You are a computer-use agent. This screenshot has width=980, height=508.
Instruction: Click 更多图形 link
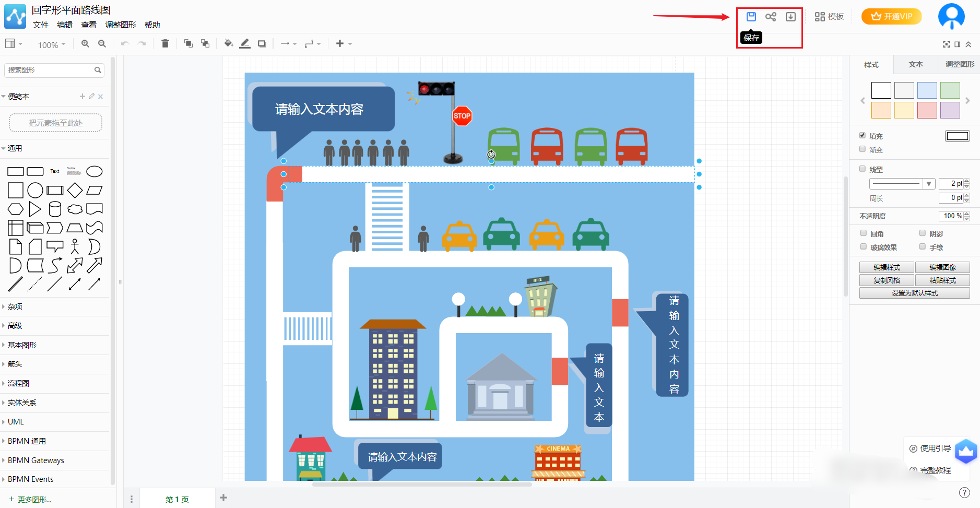(30, 500)
